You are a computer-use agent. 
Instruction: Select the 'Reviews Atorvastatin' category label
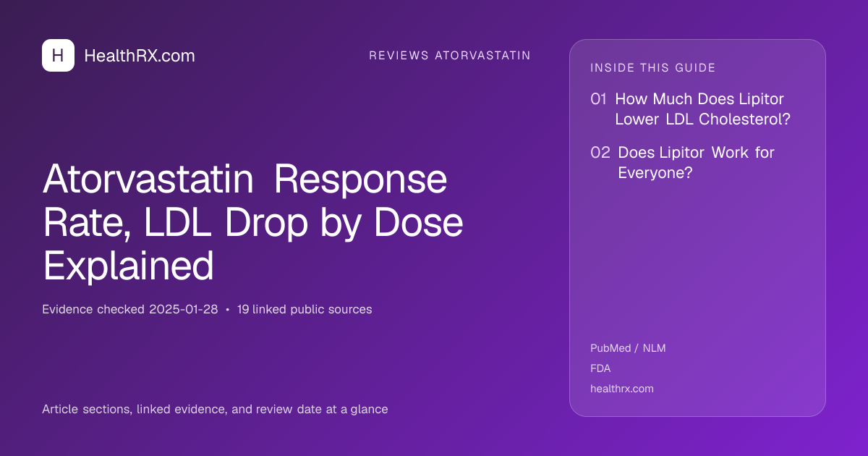[x=450, y=56]
